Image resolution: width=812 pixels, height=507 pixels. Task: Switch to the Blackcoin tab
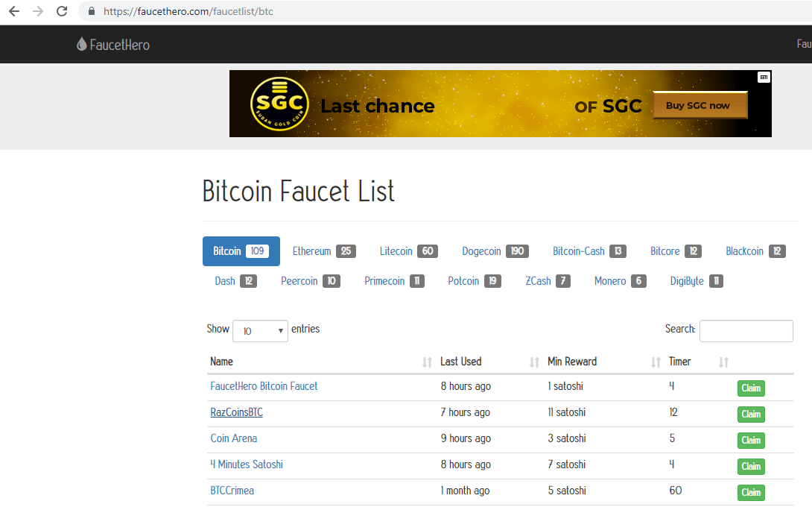point(755,251)
